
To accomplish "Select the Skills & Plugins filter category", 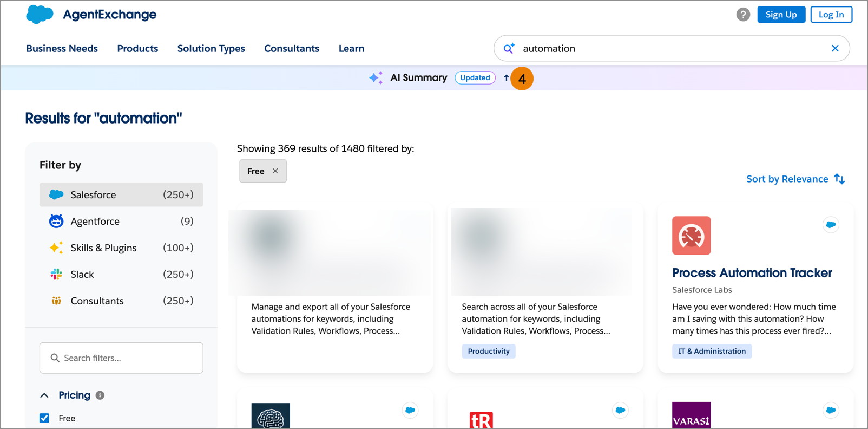I will (x=121, y=248).
